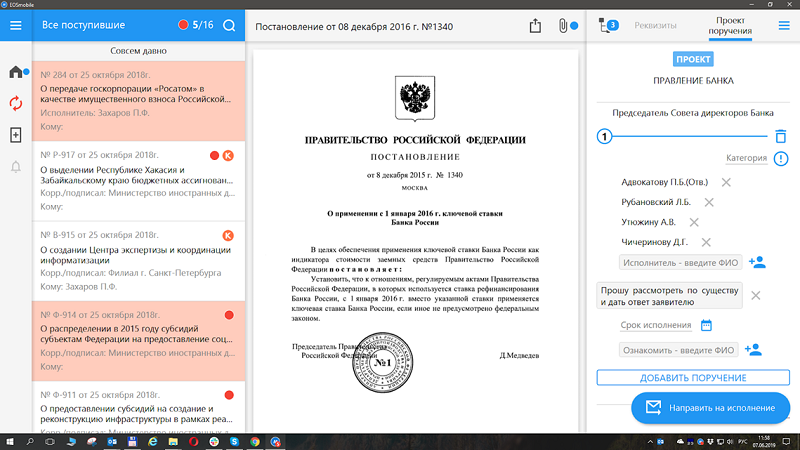Open the Категория selector
Viewport: 800px width, 450px height.
[746, 158]
